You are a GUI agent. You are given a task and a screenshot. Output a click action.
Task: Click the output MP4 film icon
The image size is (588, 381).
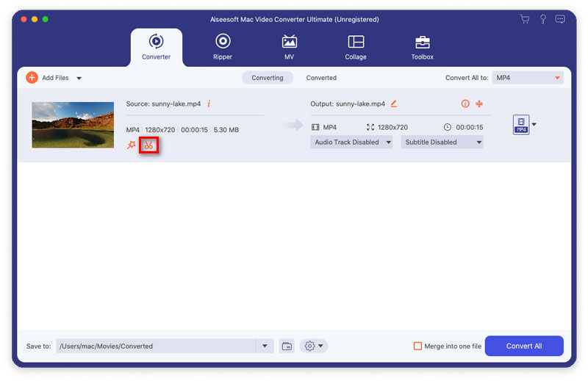point(315,127)
